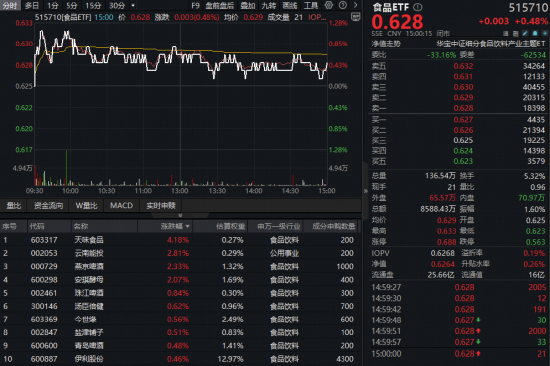Click the large volume spike near 10:00

coord(66,168)
